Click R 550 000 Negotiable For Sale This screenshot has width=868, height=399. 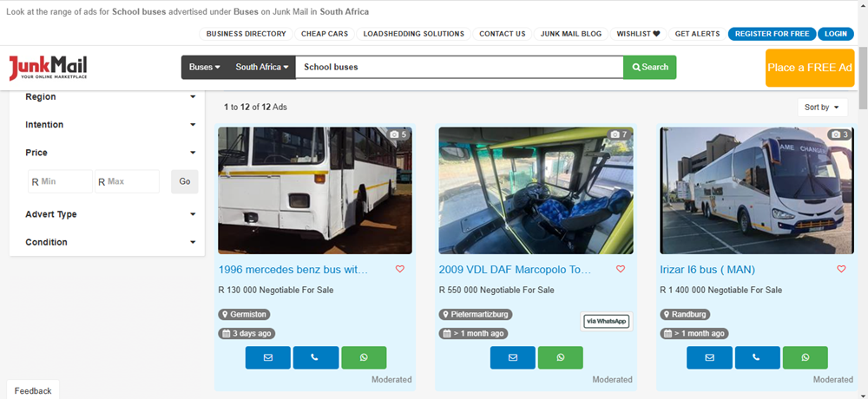(x=496, y=290)
